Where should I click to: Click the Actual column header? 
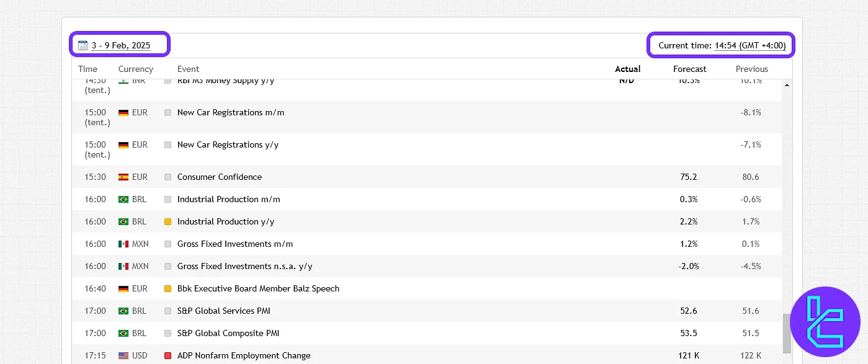pyautogui.click(x=628, y=69)
